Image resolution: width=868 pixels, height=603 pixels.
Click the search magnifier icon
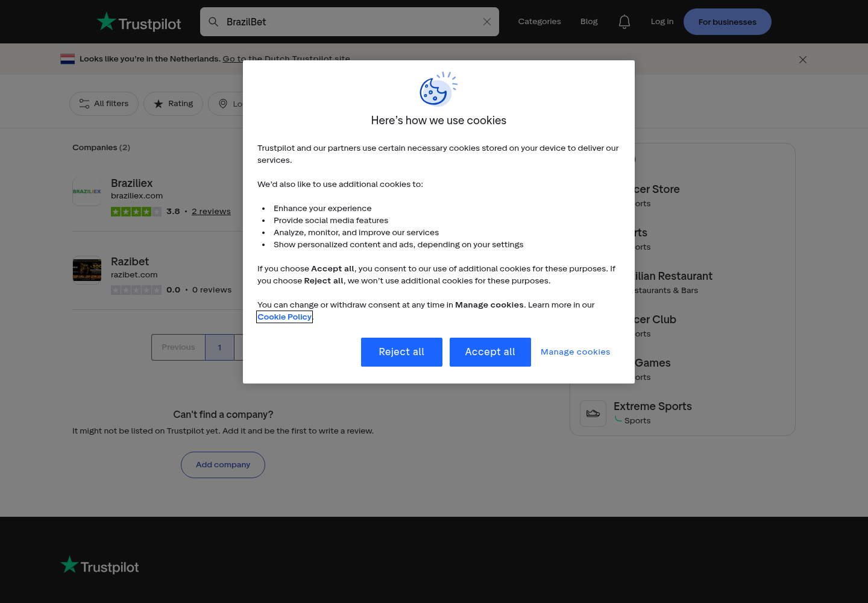pos(213,22)
